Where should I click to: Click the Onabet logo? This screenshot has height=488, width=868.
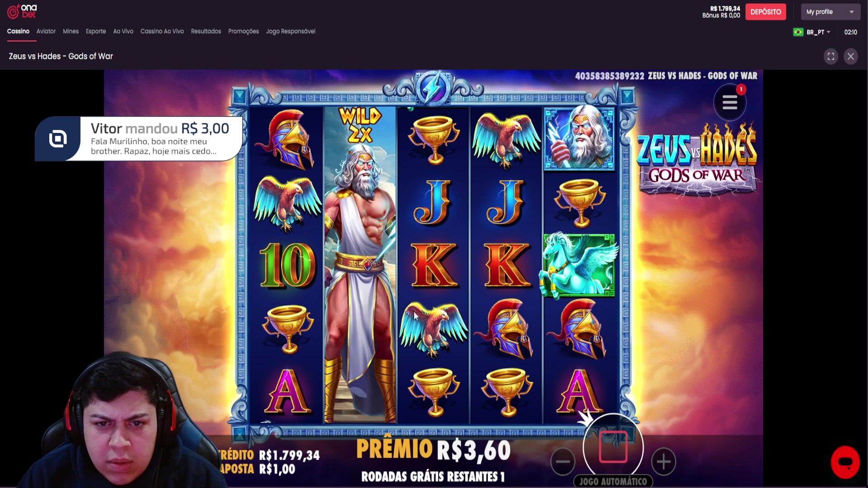(22, 11)
